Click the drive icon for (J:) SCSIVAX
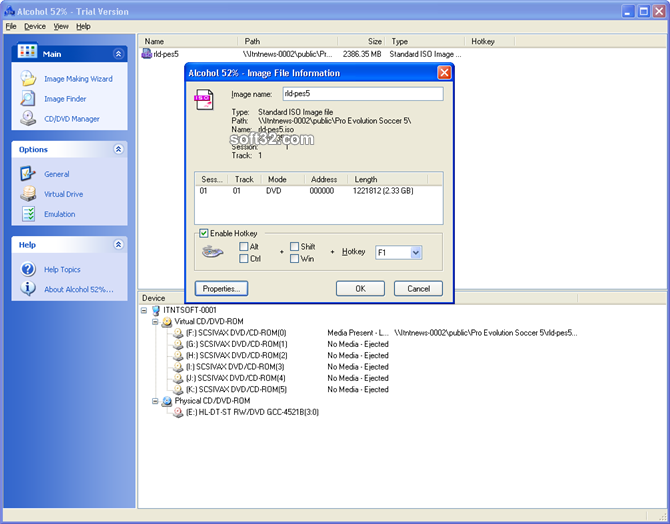The width and height of the screenshot is (670, 524). tap(178, 378)
